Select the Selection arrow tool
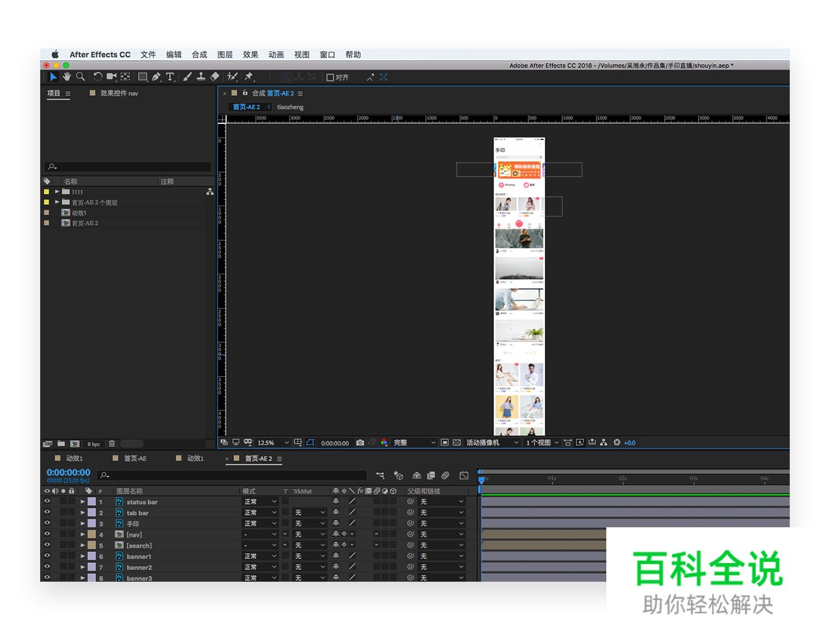The width and height of the screenshot is (830, 644). pos(53,77)
